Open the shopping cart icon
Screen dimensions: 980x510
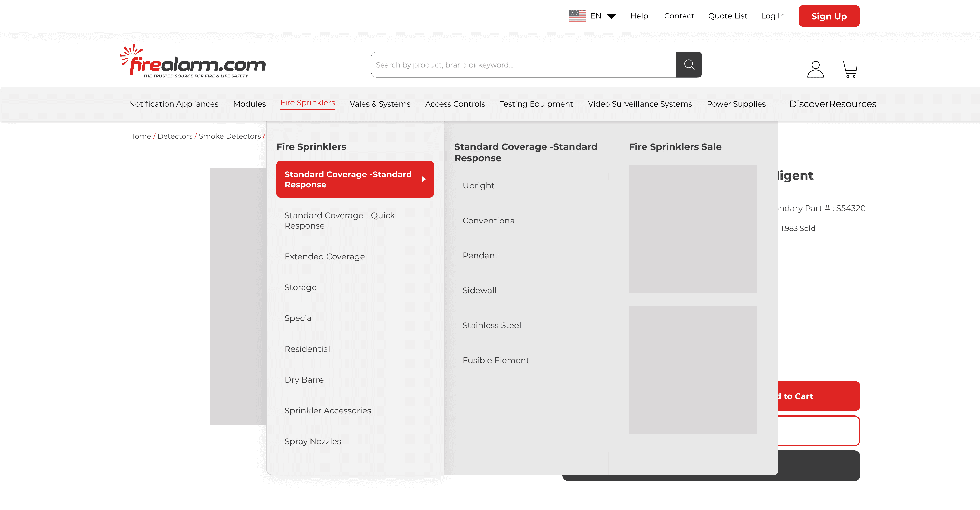coord(849,69)
